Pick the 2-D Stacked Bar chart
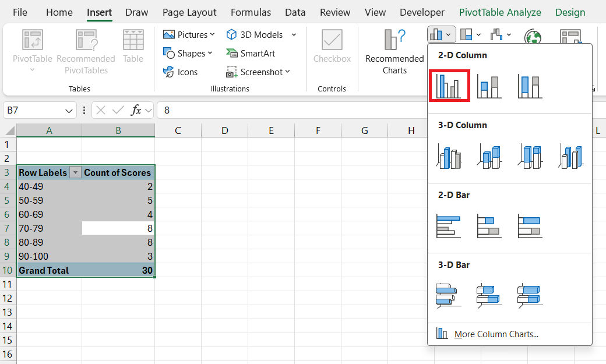 (489, 227)
